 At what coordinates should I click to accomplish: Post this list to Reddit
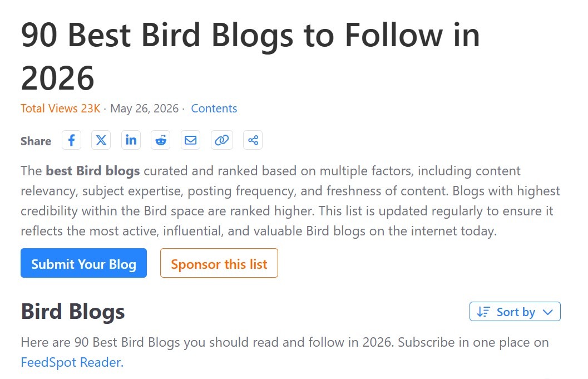pyautogui.click(x=161, y=140)
